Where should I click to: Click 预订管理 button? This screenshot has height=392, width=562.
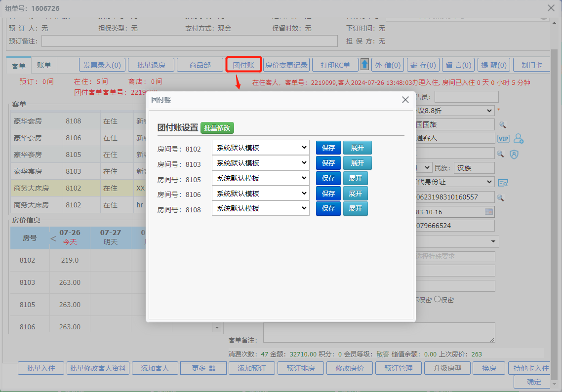pos(399,368)
